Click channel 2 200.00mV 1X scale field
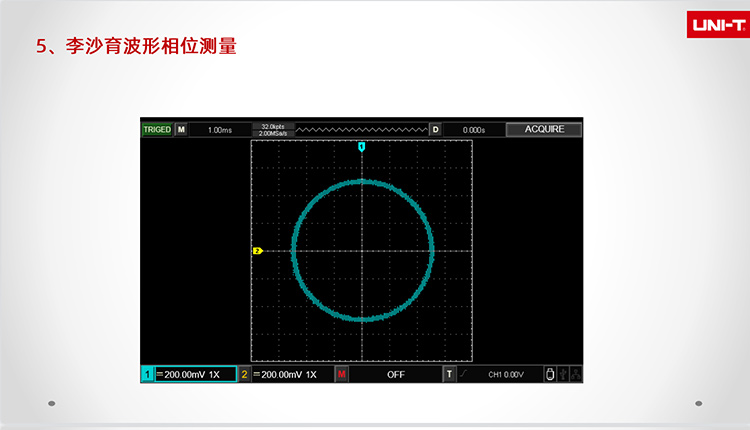750x430 pixels. (x=290, y=374)
